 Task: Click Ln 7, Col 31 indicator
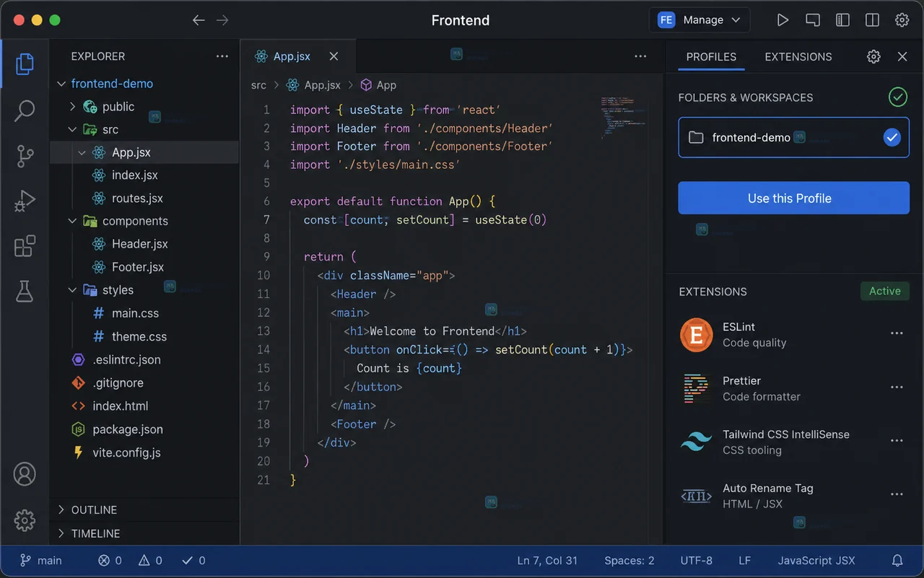[x=547, y=561]
